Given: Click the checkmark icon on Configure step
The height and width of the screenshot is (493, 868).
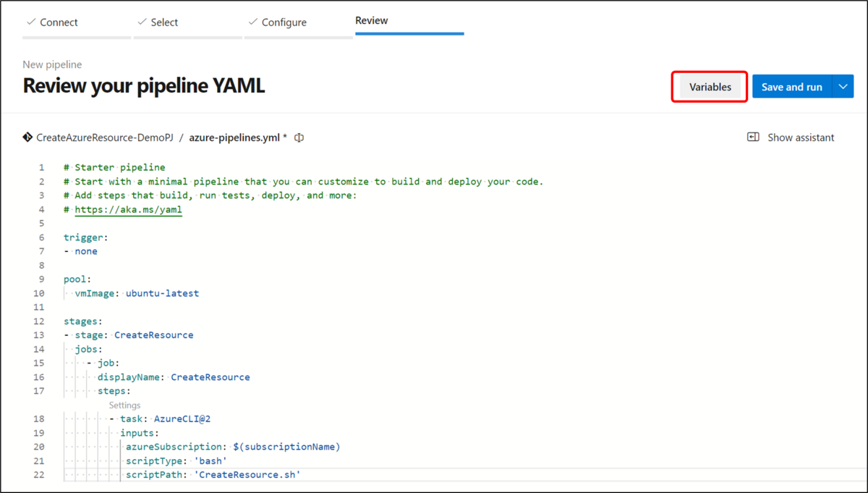Looking at the screenshot, I should pos(252,22).
